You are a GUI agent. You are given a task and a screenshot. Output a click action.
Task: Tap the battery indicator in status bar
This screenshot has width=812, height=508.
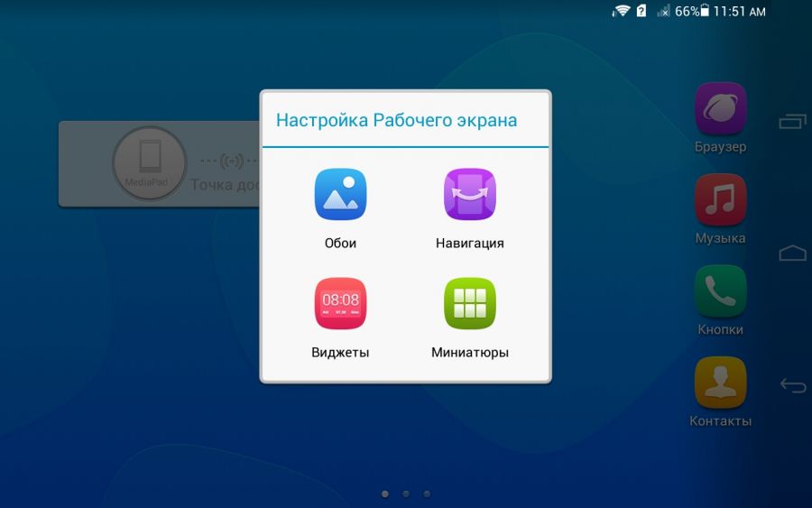point(705,11)
